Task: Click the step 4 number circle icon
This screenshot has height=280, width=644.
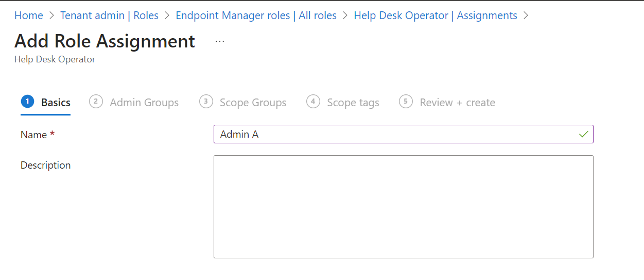Action: [313, 102]
